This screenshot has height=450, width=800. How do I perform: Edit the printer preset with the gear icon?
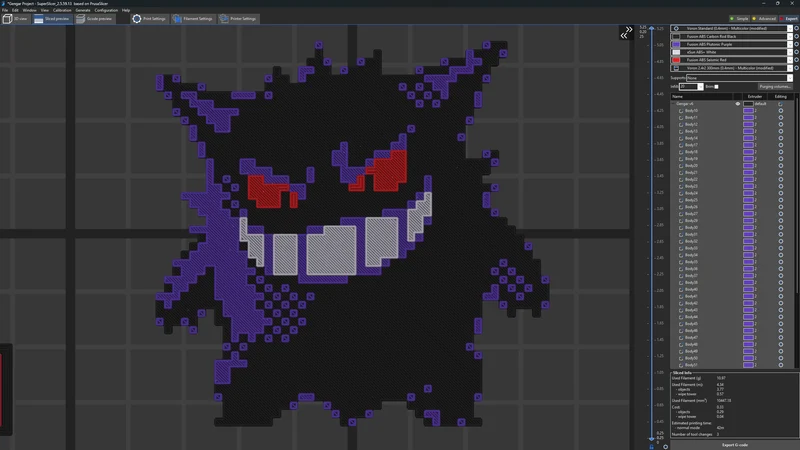coord(796,68)
